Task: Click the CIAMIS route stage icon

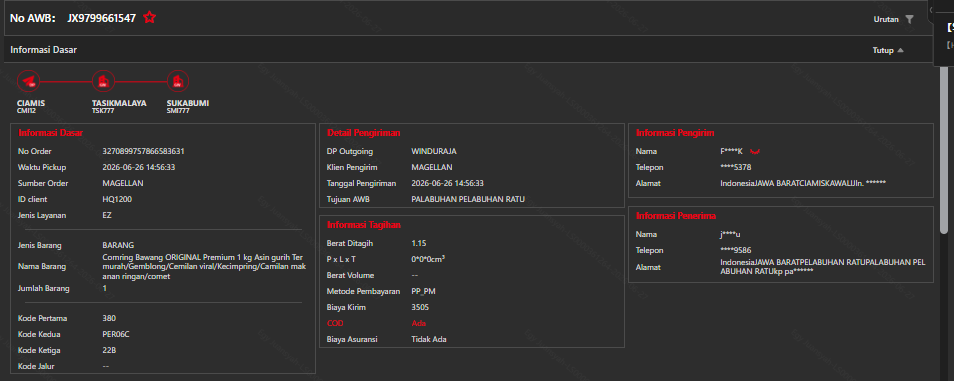Action: point(28,81)
